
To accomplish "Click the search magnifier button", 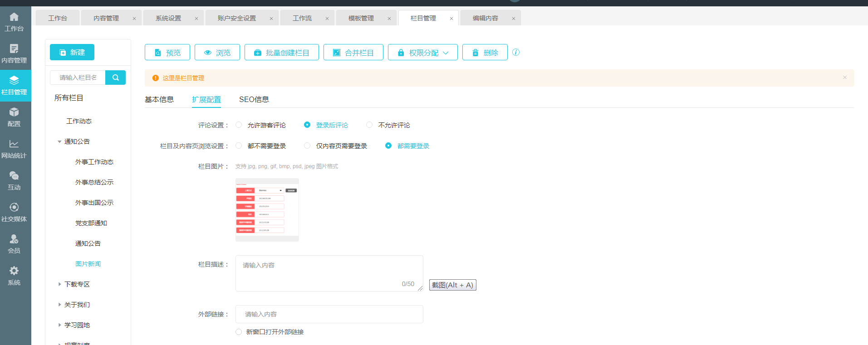I will [x=115, y=78].
